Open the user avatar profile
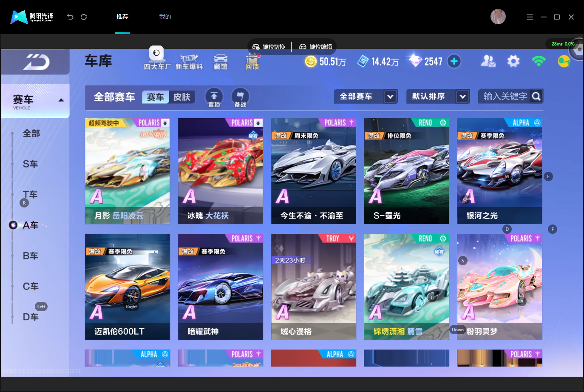 coord(498,17)
